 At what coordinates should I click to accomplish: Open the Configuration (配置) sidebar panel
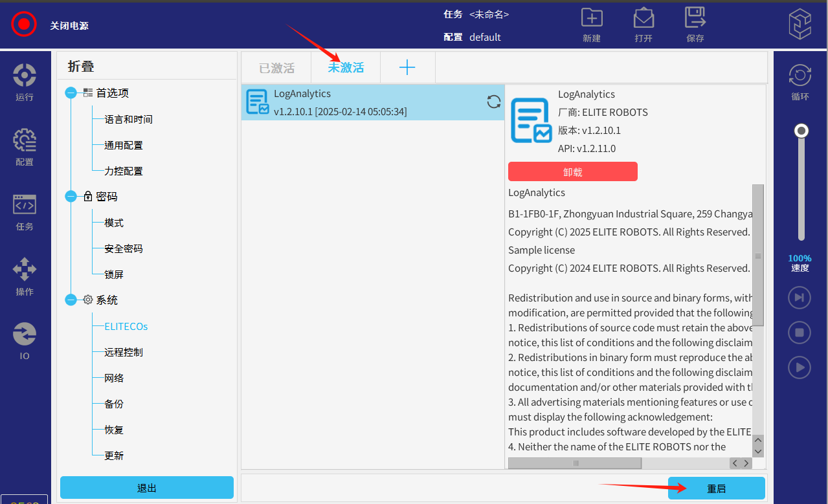click(25, 147)
